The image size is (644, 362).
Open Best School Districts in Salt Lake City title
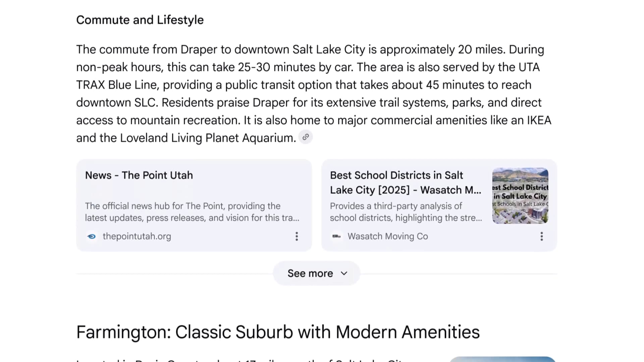point(405,183)
